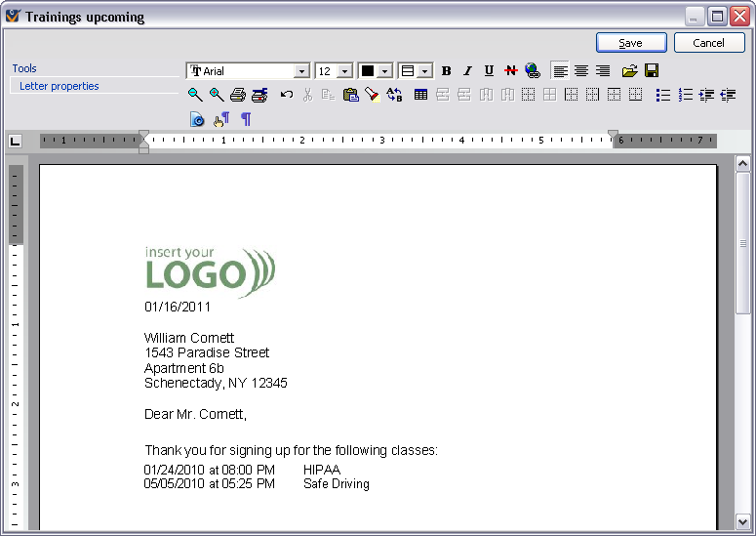The image size is (756, 536).
Task: Open Letter properties
Action: [x=60, y=86]
